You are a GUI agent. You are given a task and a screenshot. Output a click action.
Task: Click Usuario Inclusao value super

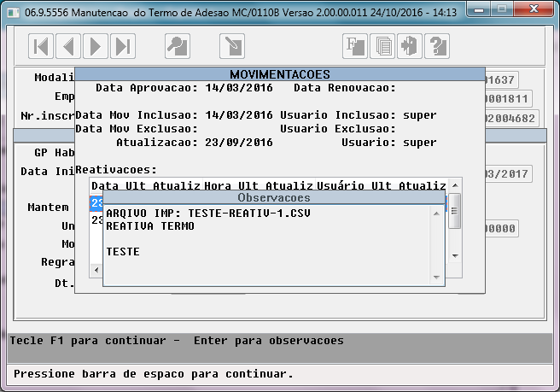tap(420, 115)
